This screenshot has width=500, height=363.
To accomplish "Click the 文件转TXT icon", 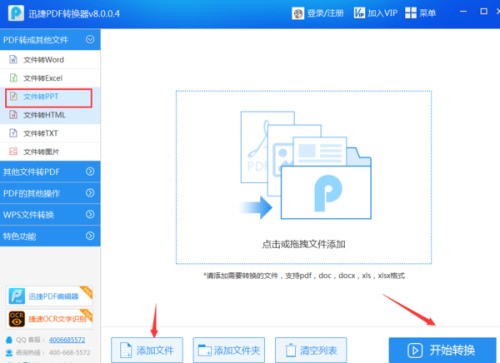I will point(13,133).
